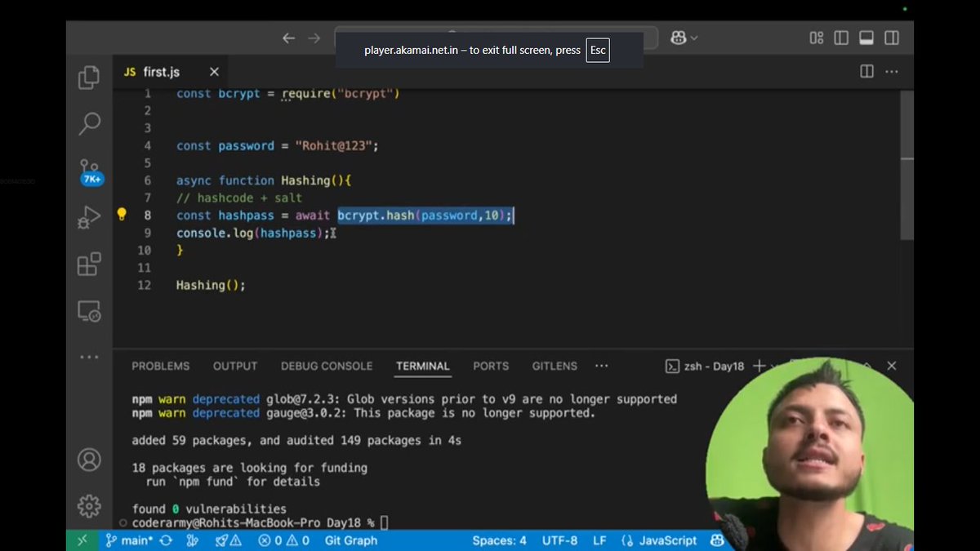Switch to the PORTS panel tab

click(491, 366)
